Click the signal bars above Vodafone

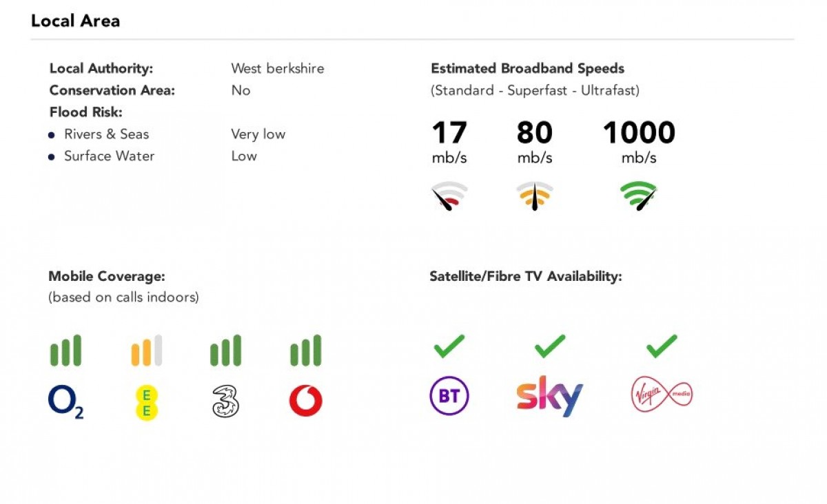(305, 350)
